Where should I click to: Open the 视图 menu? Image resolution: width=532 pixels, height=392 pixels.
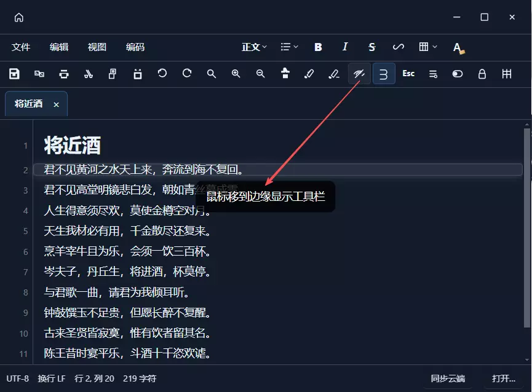point(97,47)
